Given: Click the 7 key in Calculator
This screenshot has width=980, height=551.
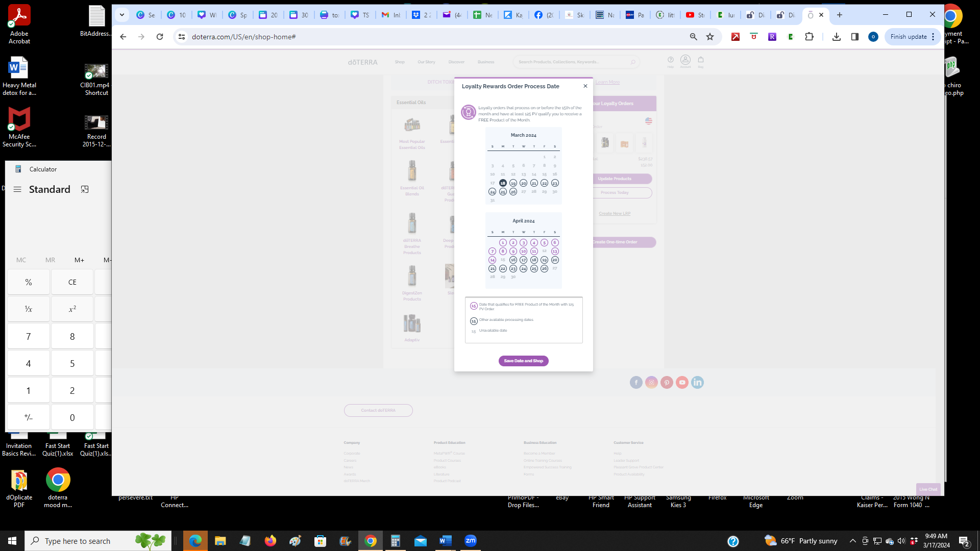Looking at the screenshot, I should tap(29, 336).
